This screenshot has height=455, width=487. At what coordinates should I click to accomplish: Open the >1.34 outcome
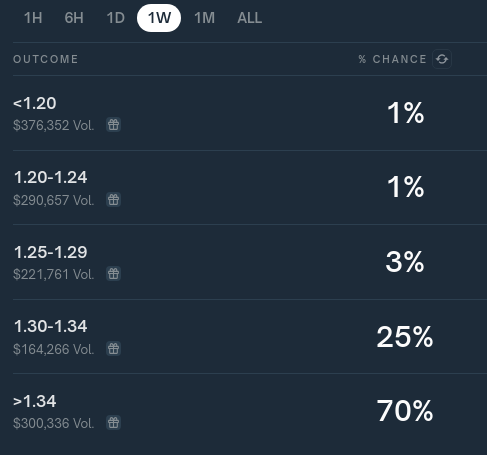click(250, 411)
